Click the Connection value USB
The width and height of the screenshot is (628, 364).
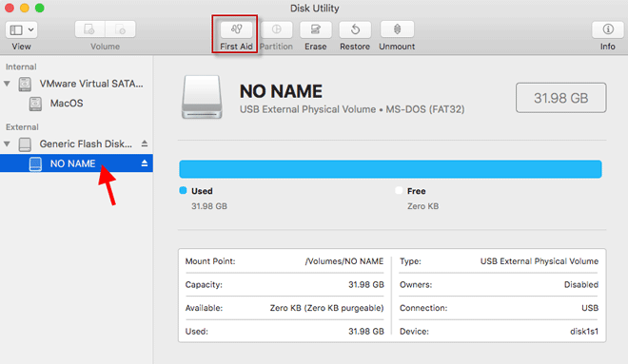click(x=590, y=308)
